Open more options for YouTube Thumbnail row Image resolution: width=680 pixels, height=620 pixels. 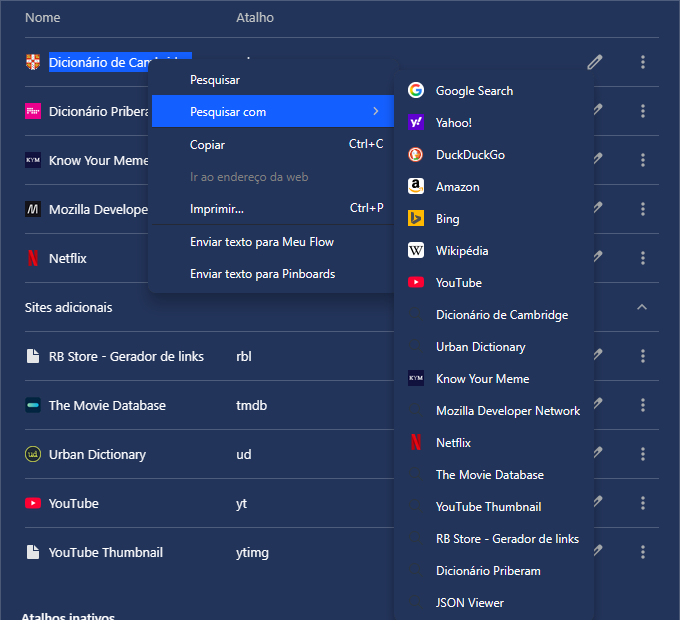(643, 552)
